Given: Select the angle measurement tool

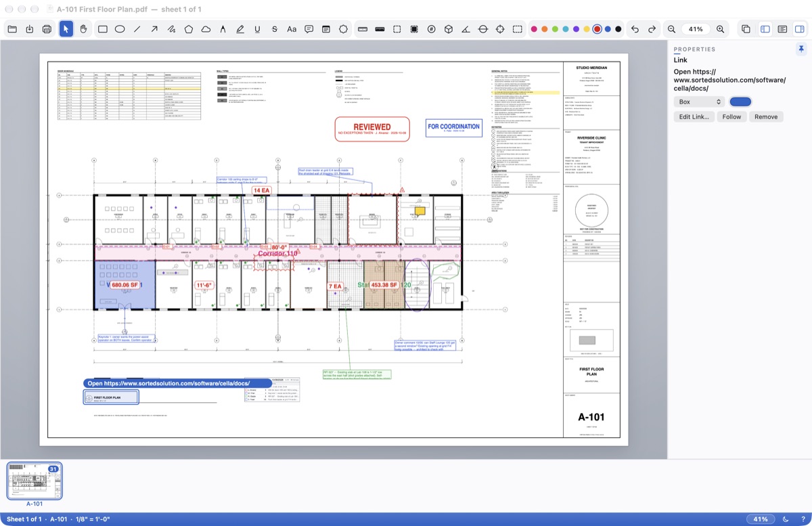Looking at the screenshot, I should click(x=466, y=29).
